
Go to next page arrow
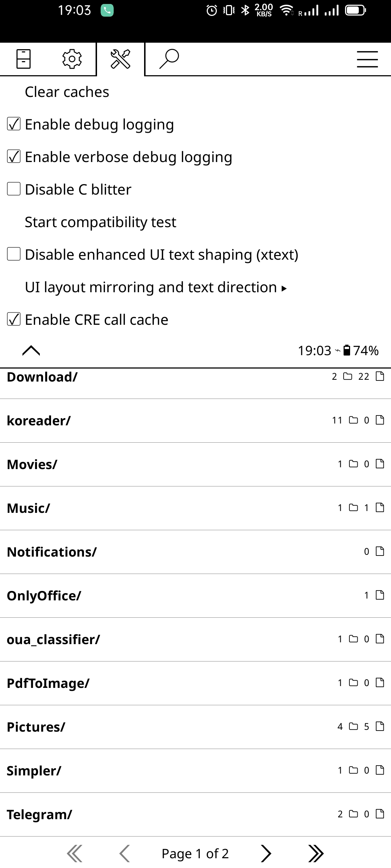[x=266, y=854]
